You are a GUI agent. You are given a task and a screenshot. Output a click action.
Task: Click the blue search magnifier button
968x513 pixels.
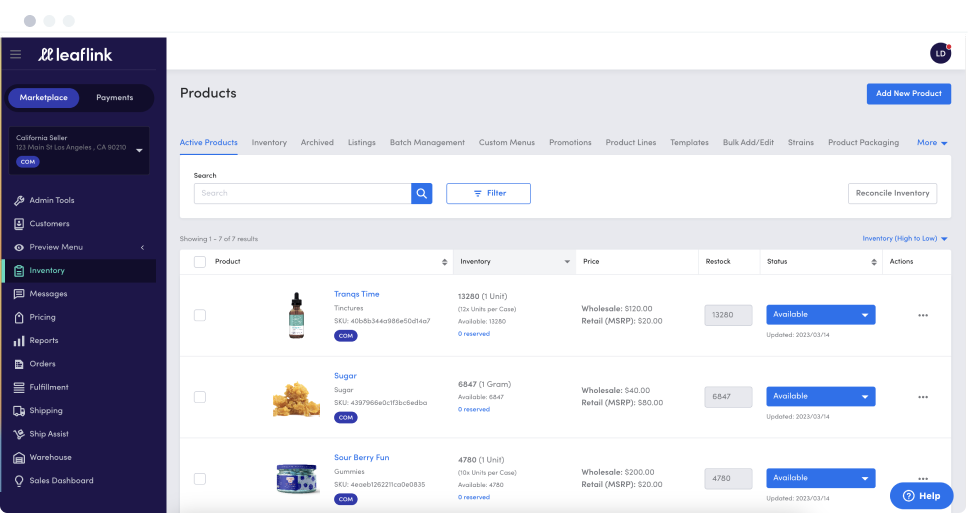pyautogui.click(x=422, y=193)
